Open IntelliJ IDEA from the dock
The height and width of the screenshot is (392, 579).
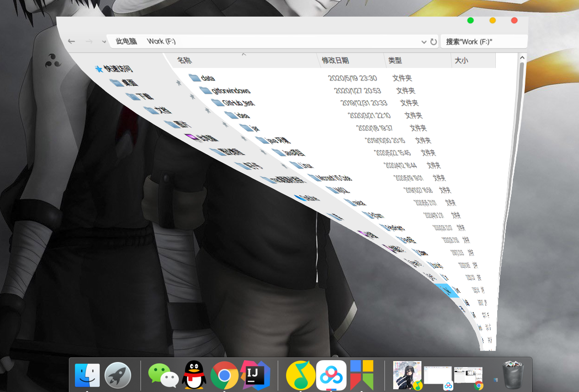[x=255, y=375]
